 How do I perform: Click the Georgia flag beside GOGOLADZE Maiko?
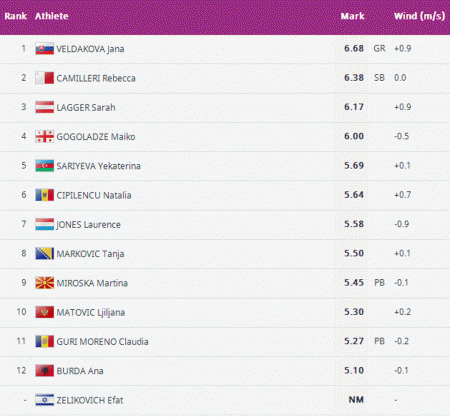(x=45, y=137)
